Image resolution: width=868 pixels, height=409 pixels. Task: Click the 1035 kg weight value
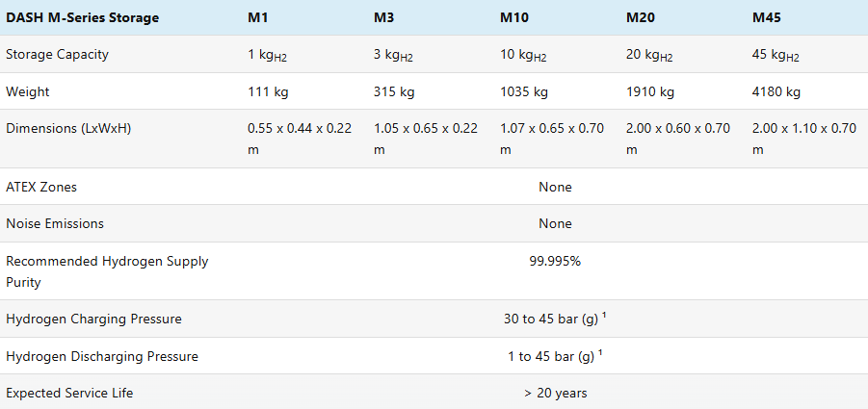point(524,91)
